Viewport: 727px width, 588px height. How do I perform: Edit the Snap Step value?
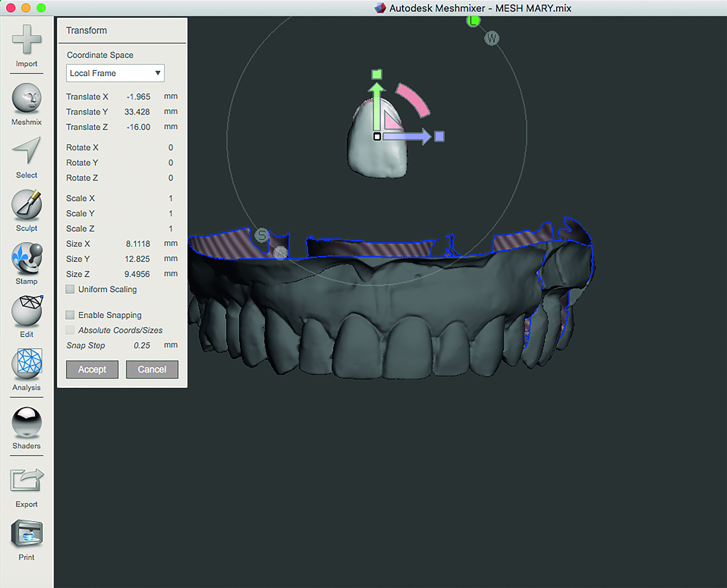tap(142, 345)
